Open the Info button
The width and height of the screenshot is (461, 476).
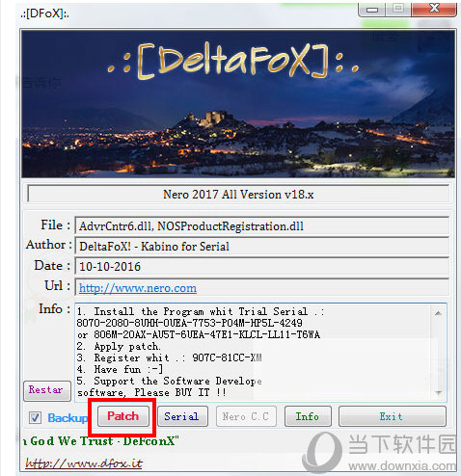point(308,416)
